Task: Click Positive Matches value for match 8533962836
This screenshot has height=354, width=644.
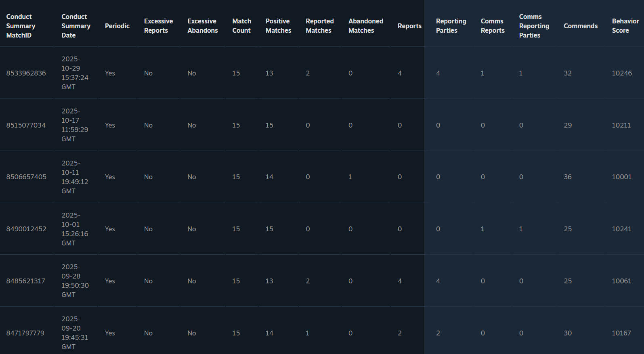Action: [269, 73]
